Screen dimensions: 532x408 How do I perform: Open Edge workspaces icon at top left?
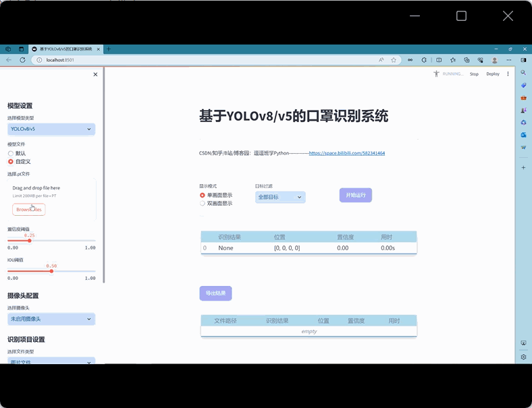(8, 49)
